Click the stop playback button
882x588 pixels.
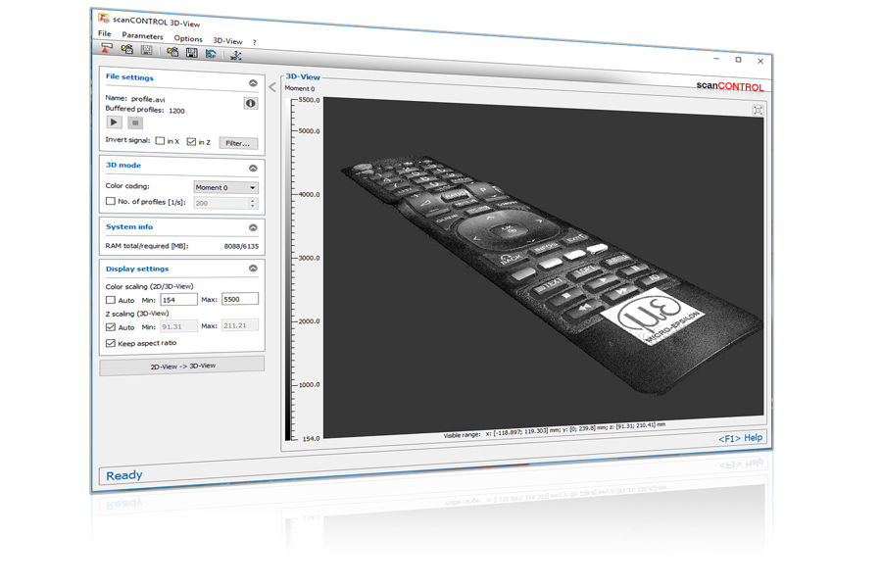(x=135, y=122)
